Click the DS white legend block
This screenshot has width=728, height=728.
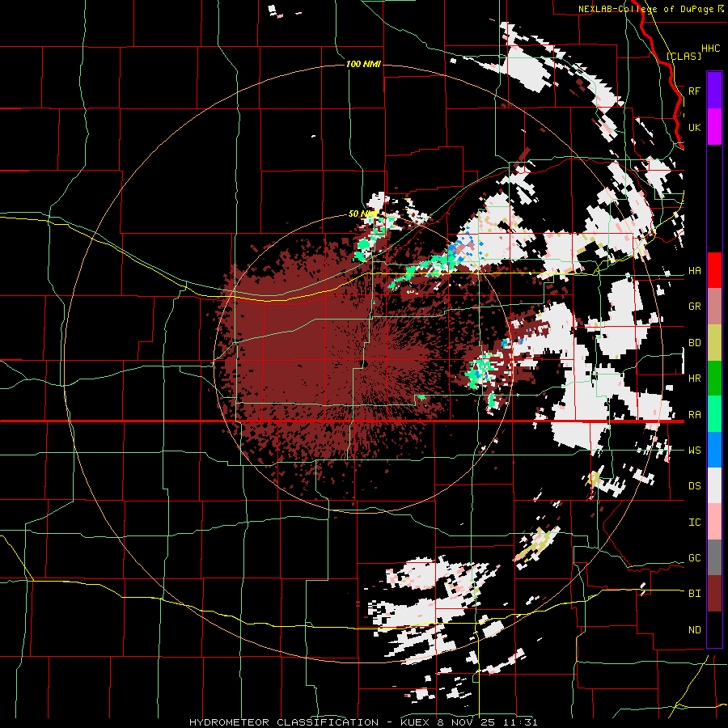tap(714, 485)
